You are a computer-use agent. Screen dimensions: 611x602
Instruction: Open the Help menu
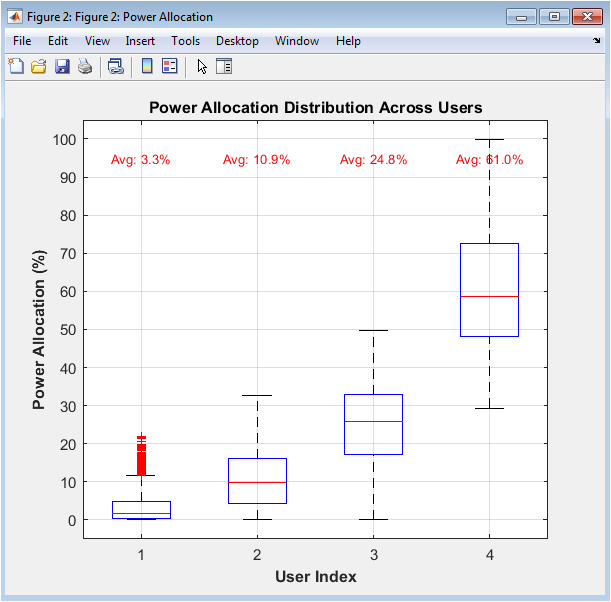[x=348, y=41]
